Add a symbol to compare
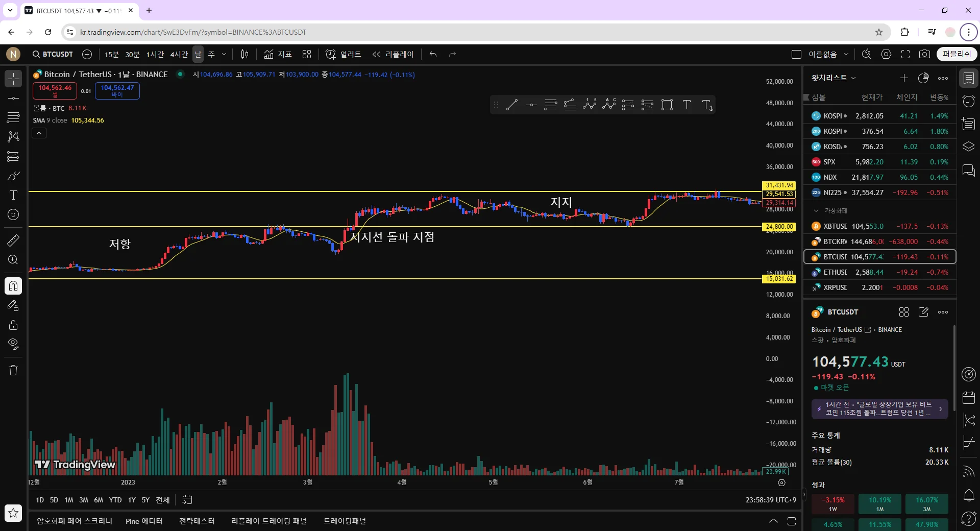Viewport: 980px width, 531px height. point(87,54)
